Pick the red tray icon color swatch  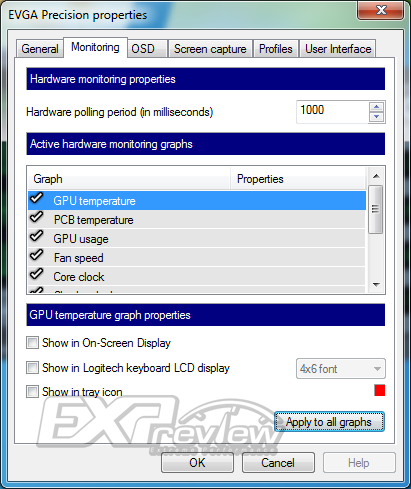(379, 390)
